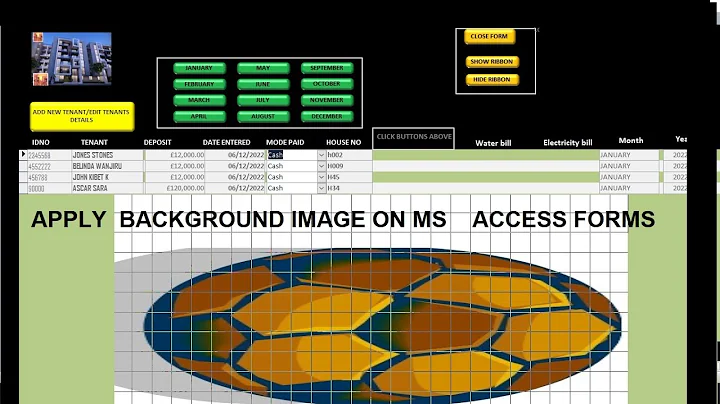Viewport: 720px width, 404px height.
Task: Open Mode Paid dropdown for Belinda Wanjiru
Action: 322,166
